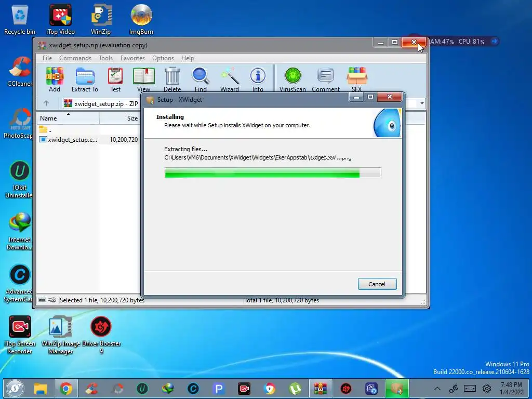The height and width of the screenshot is (399, 532).
Task: Open Advanced SystemCare desktop icon
Action: point(19,284)
